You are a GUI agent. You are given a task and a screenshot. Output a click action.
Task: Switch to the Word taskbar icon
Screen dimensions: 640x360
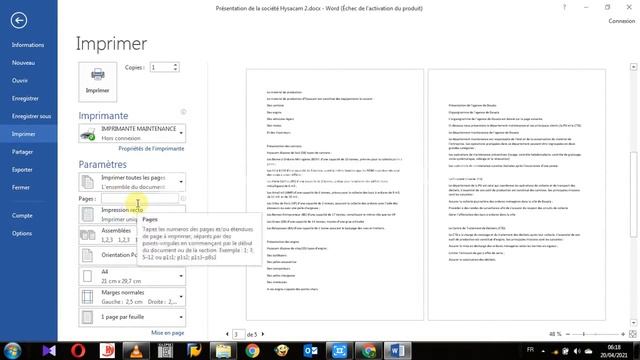(398, 351)
